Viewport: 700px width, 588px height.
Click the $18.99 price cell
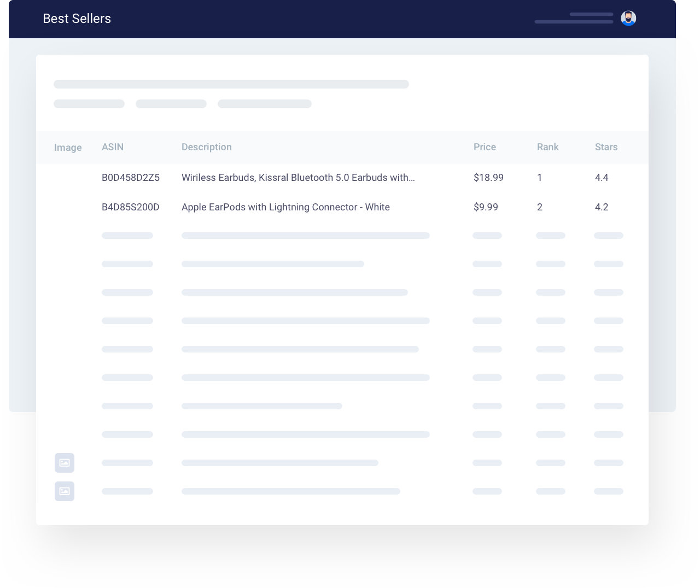tap(488, 178)
